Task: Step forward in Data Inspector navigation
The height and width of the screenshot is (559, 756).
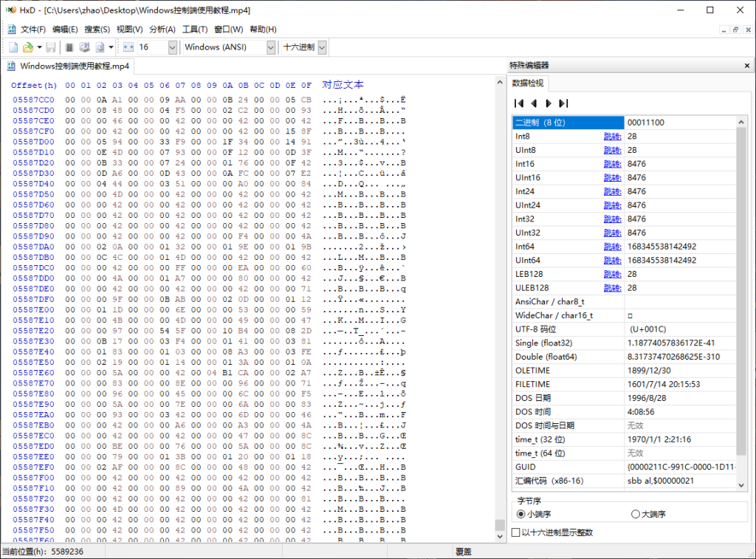Action: (x=549, y=103)
